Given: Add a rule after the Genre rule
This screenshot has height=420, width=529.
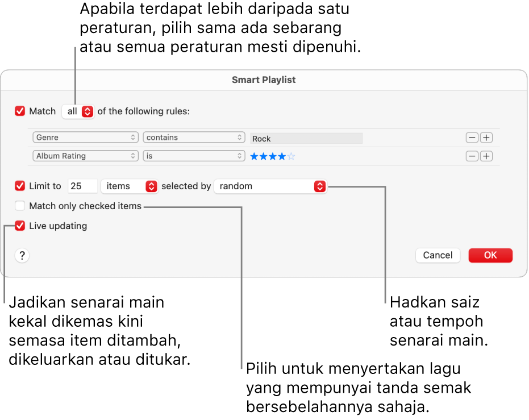Looking at the screenshot, I should click(x=486, y=138).
